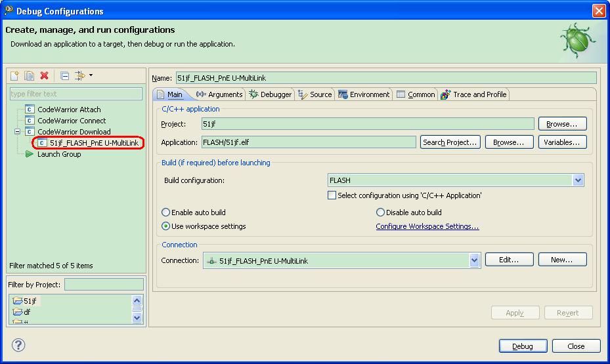This screenshot has height=364, width=610.
Task: Click Edit button for the connection
Action: [509, 260]
